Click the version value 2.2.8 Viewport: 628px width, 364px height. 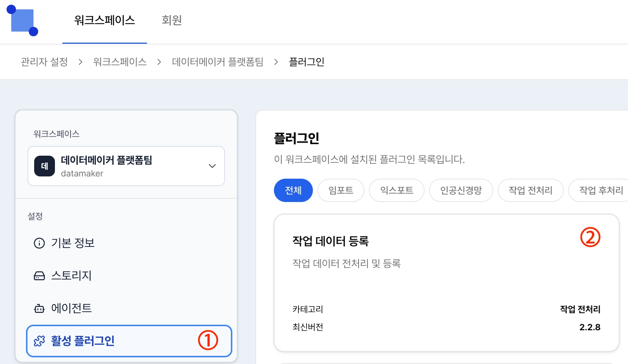(590, 327)
